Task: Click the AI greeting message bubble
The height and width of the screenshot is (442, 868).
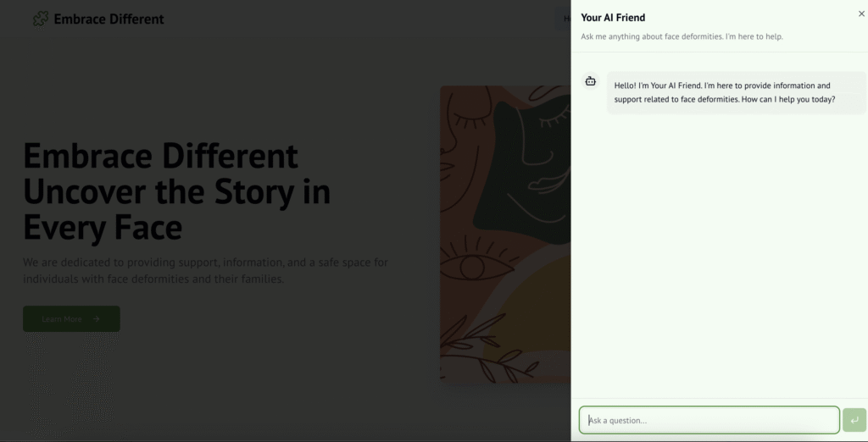Action: (736, 92)
